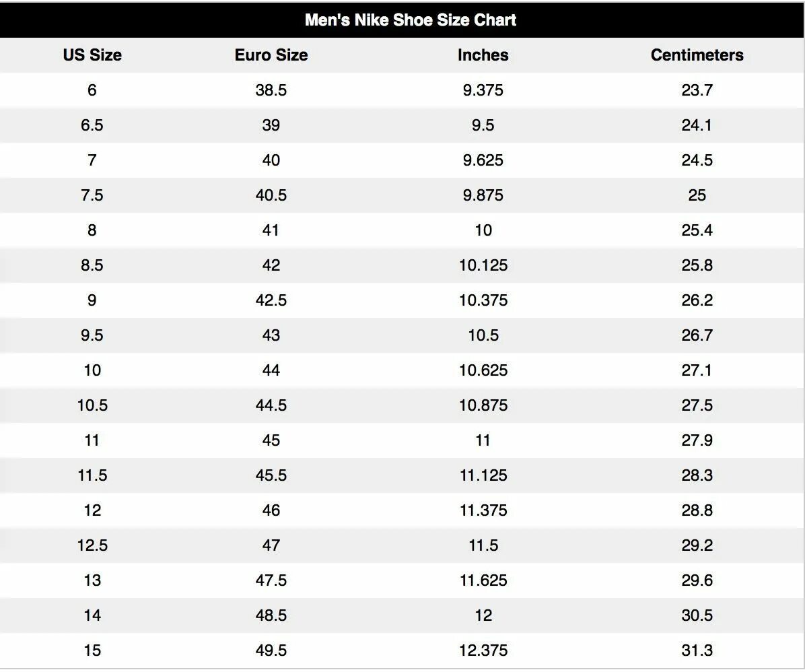805x672 pixels.
Task: Select the 10.5 inches cell
Action: pyautogui.click(x=483, y=335)
